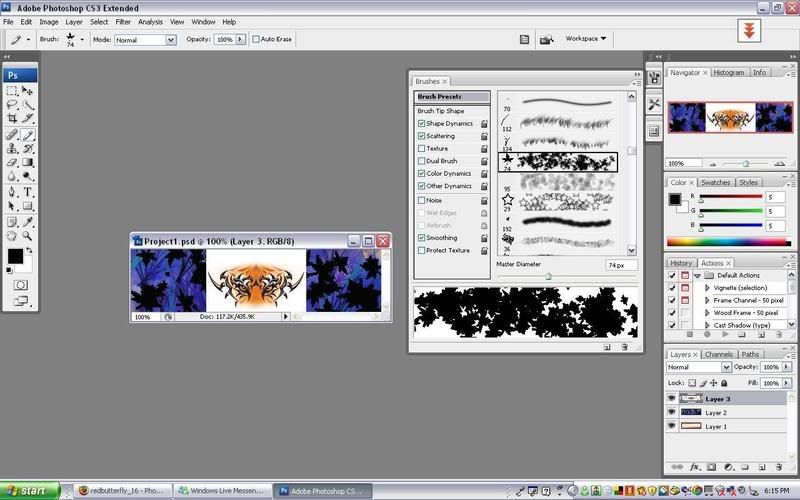Check the Auto Erase option

(255, 39)
